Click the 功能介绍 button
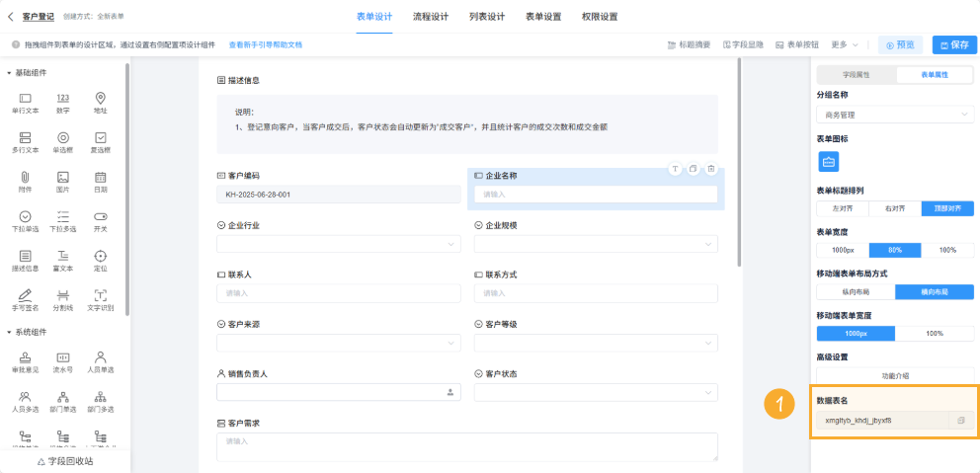980x473 pixels. 895,376
